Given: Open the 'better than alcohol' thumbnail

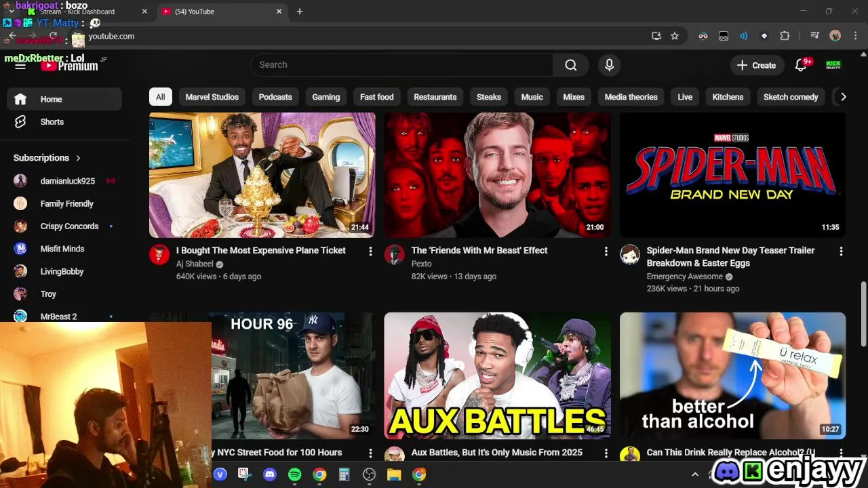Looking at the screenshot, I should [x=732, y=375].
